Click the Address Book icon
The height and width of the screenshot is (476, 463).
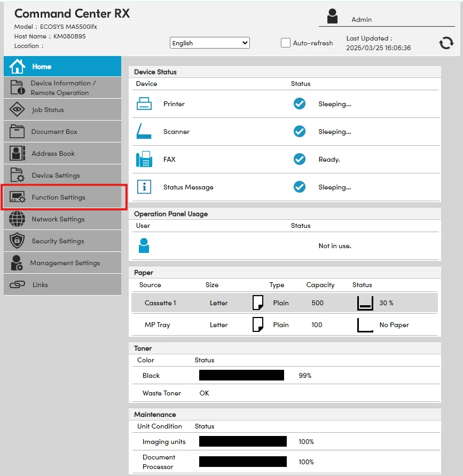pos(18,154)
